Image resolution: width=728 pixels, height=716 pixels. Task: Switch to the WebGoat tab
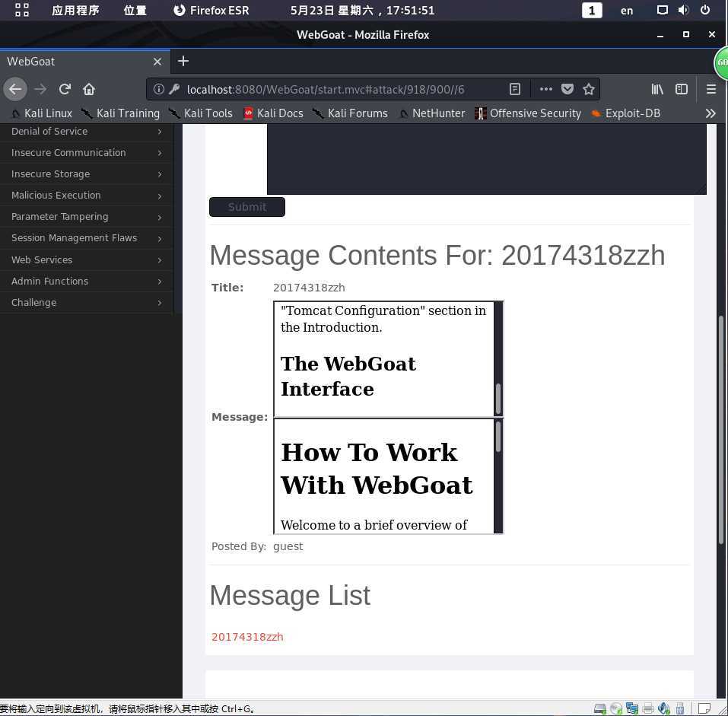coord(85,62)
